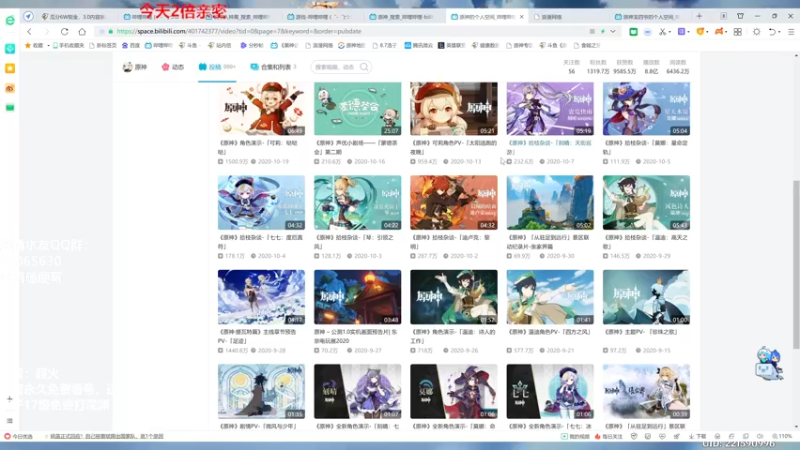The image size is (800, 450).
Task: Click the page vertical scrollbar
Action: coord(796,264)
